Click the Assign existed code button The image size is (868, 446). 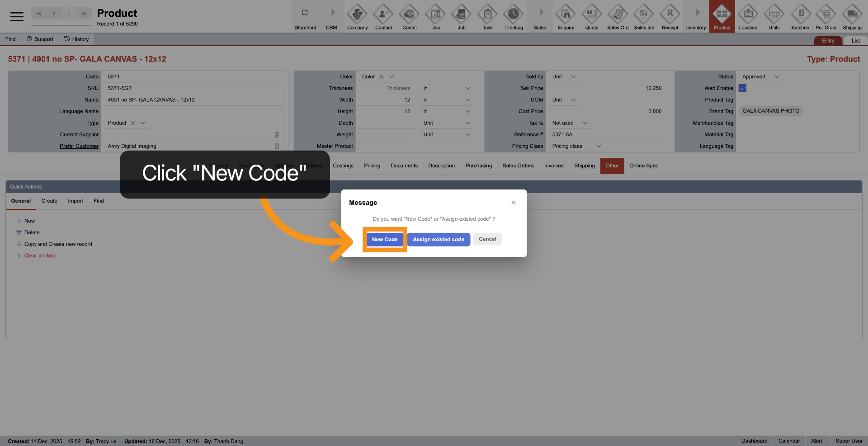click(x=438, y=239)
